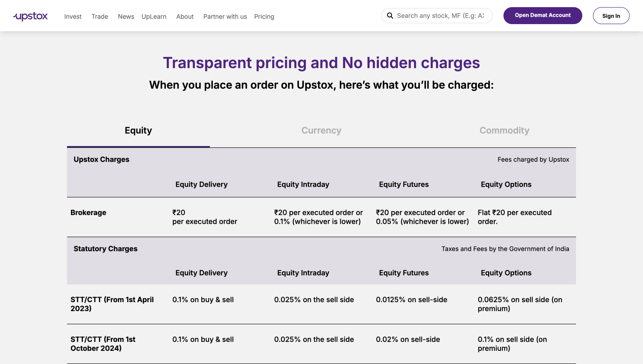
Task: Select the Equity tab
Action: tap(138, 131)
